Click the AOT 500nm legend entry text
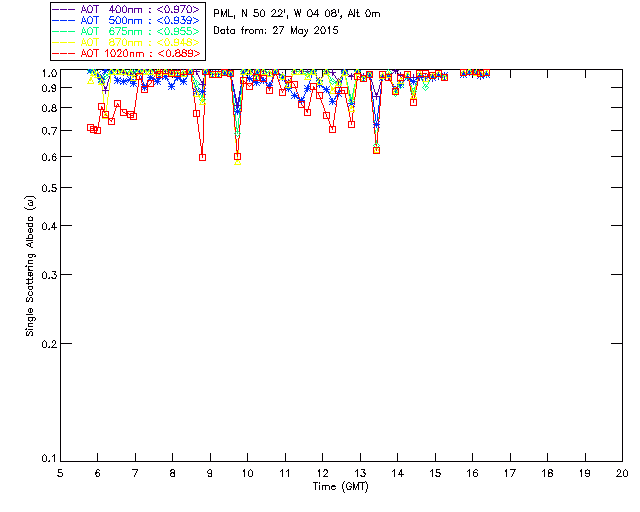Screen dimensions: 640x512 coord(140,20)
